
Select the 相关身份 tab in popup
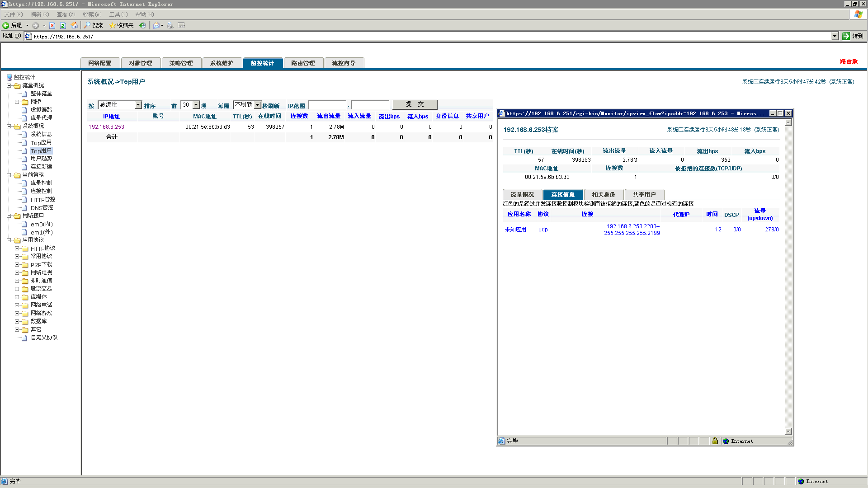604,194
